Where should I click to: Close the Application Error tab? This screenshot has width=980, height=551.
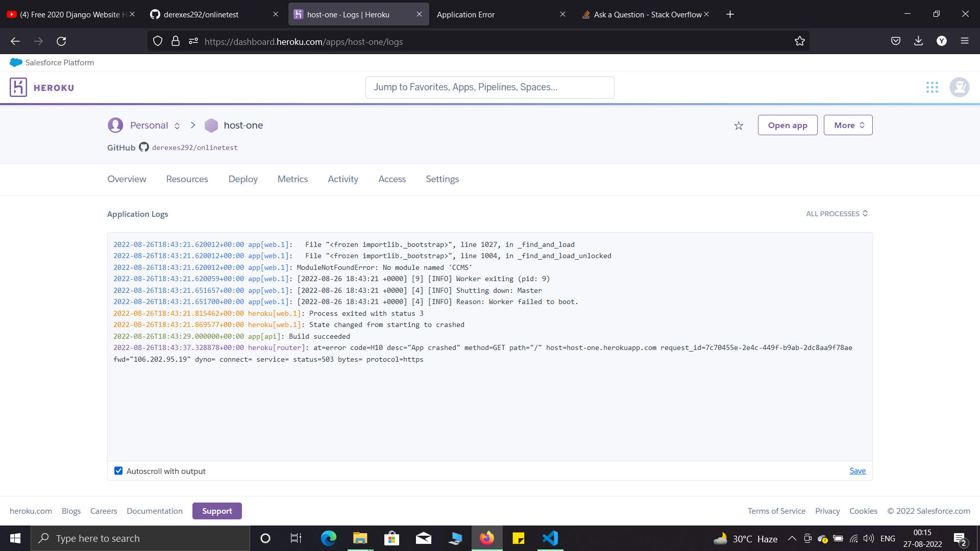562,14
